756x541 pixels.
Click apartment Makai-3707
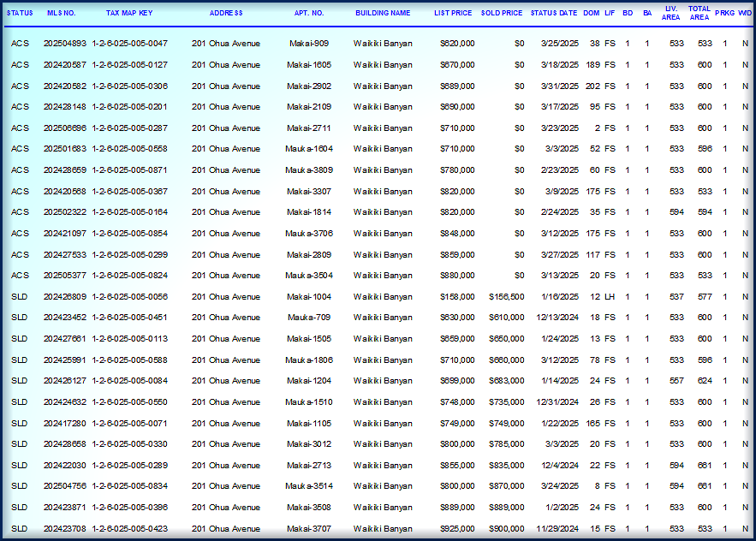tap(309, 528)
